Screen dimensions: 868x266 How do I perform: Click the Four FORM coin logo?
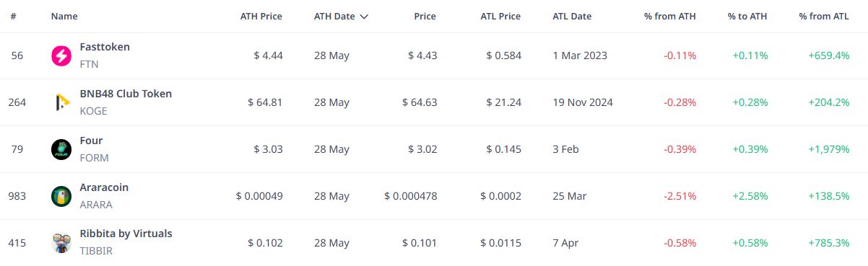pyautogui.click(x=61, y=149)
